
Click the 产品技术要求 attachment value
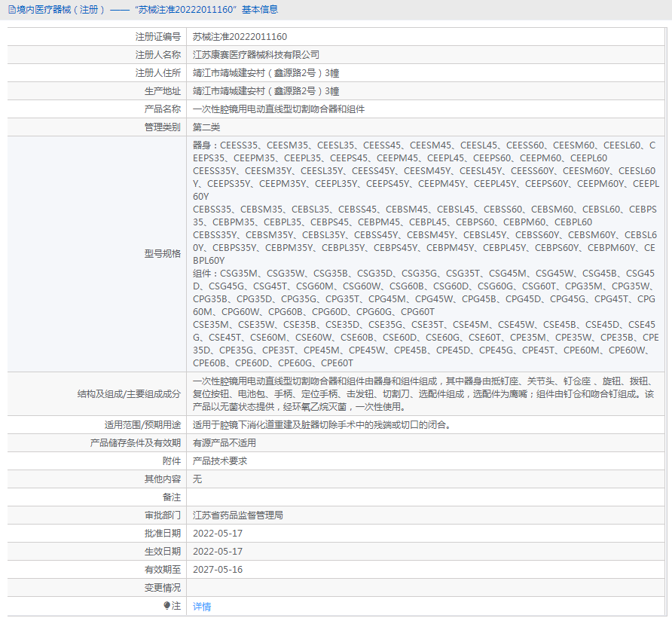coord(220,460)
